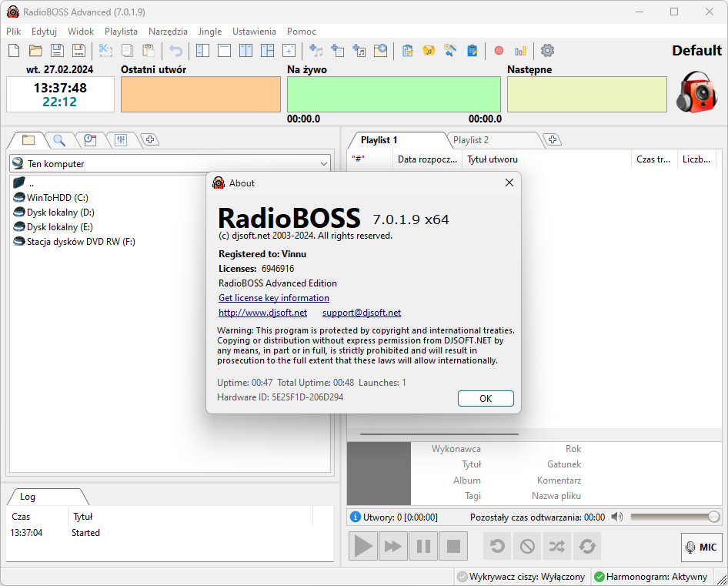Select the single-pane layout icon

[224, 50]
